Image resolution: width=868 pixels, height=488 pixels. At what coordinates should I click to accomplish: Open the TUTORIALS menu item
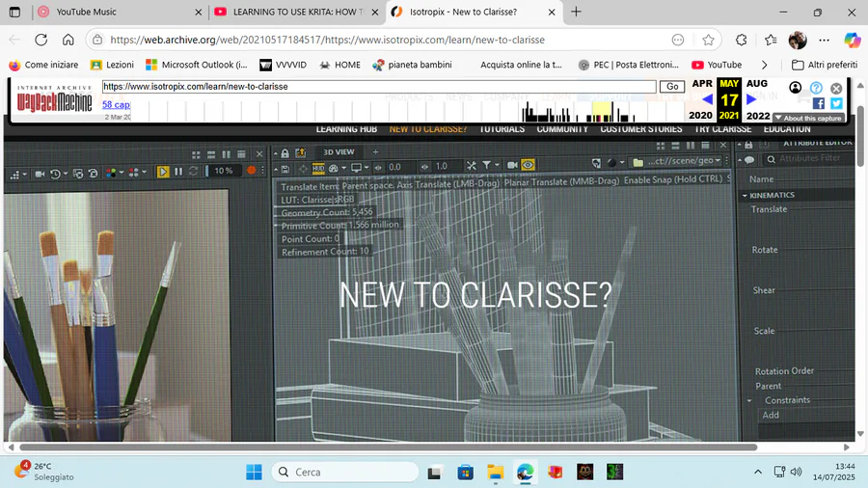[502, 129]
